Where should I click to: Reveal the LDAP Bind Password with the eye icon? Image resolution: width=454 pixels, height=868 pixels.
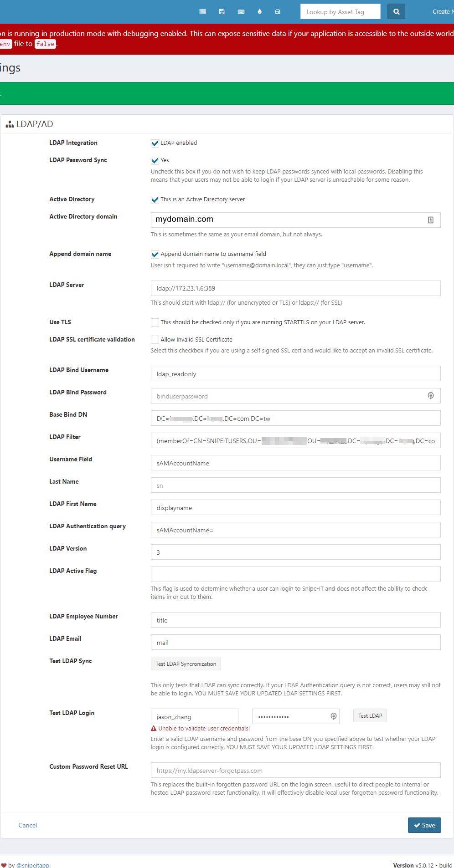coord(430,396)
